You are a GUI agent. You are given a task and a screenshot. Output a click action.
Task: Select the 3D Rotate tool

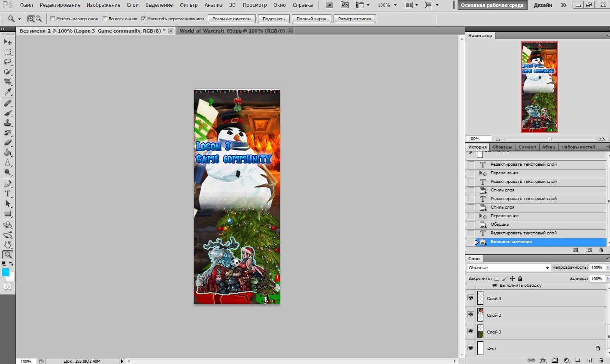(8, 225)
